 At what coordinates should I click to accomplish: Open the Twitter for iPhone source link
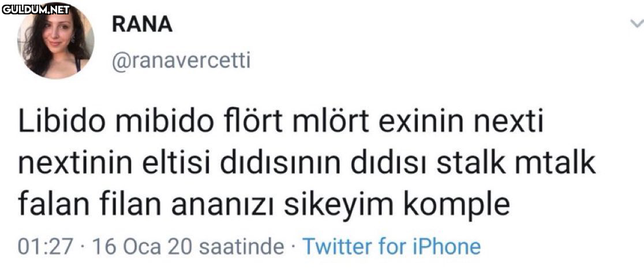(391, 247)
